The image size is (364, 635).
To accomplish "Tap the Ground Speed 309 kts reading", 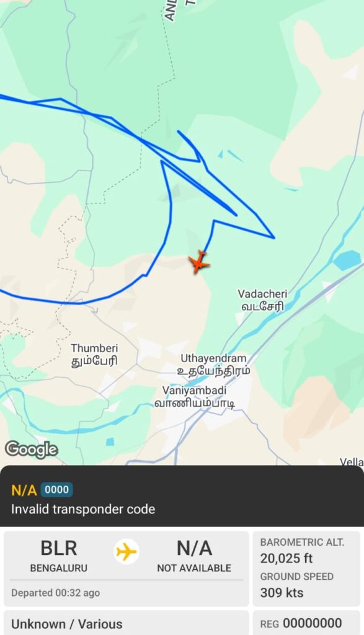I will click(297, 585).
